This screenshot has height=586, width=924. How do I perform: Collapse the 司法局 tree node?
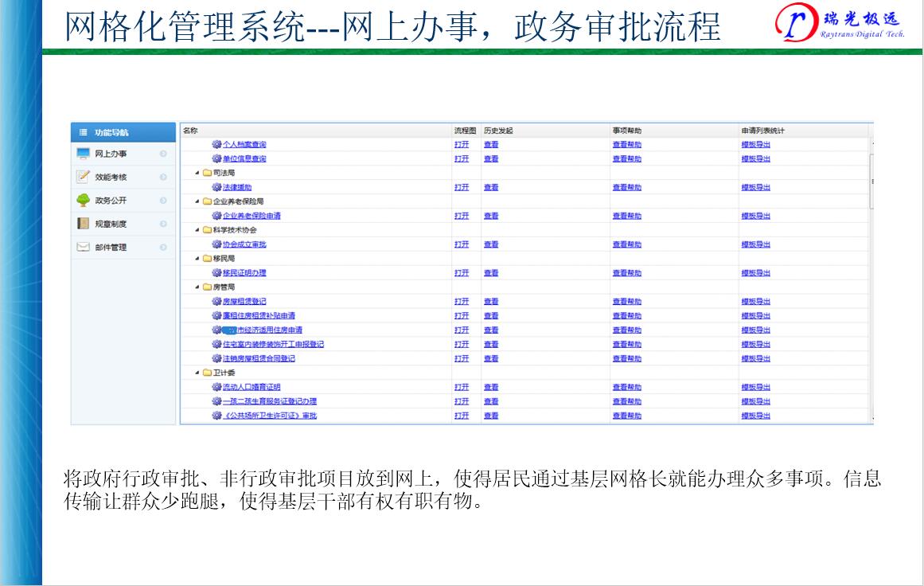pyautogui.click(x=197, y=173)
